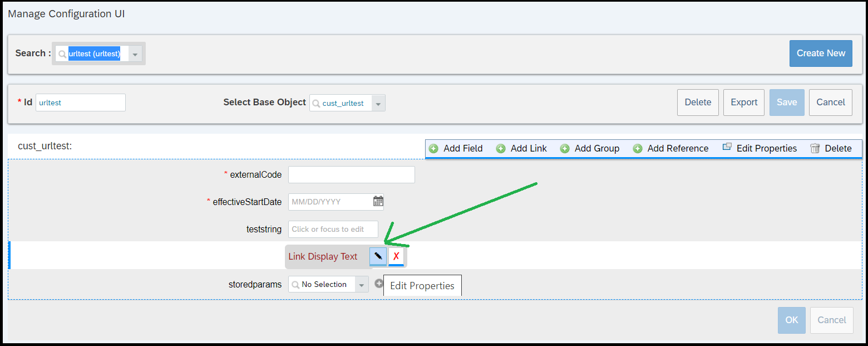Click the green plus icon for Add Link
868x346 pixels.
click(501, 149)
